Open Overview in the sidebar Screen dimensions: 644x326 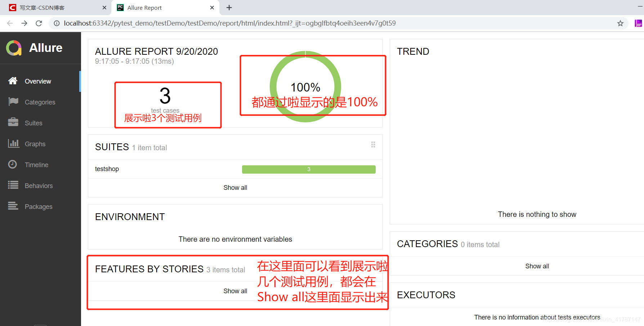(40, 81)
